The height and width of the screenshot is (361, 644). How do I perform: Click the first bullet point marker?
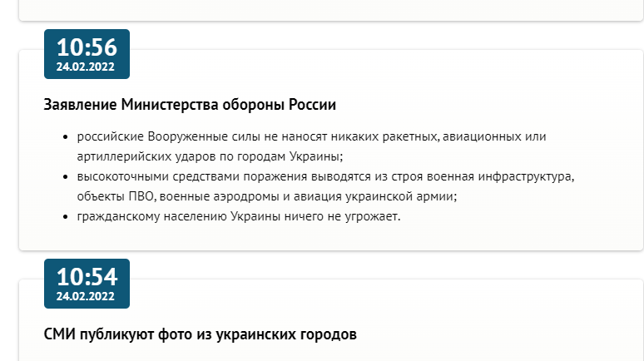pos(66,137)
